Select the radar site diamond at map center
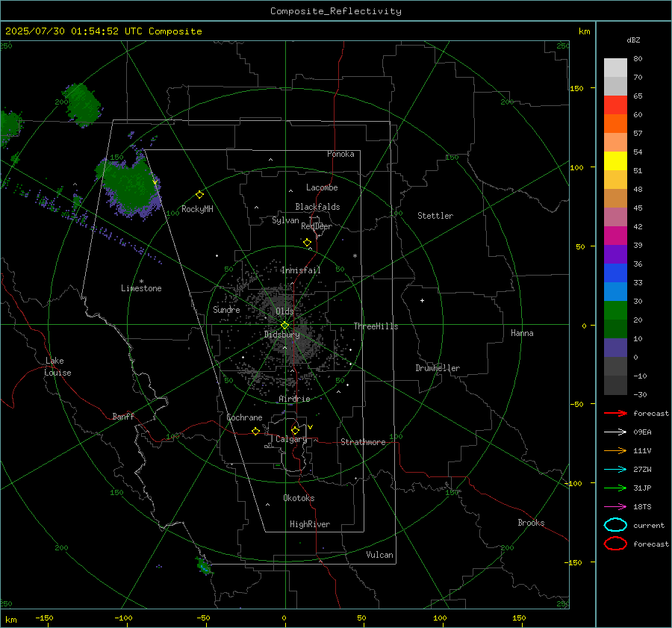This screenshot has height=628, width=672. [x=285, y=326]
